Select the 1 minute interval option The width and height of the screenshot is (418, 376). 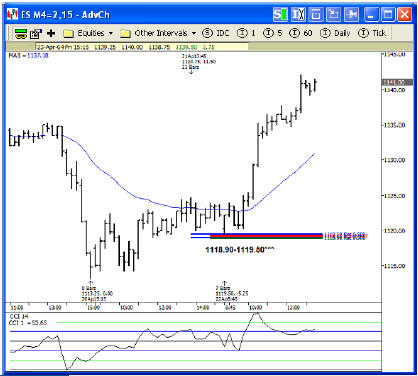(242, 33)
